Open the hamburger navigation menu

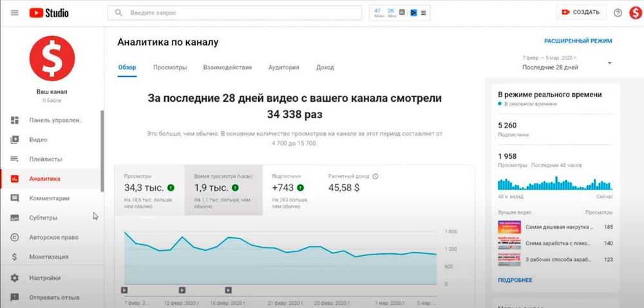(15, 13)
